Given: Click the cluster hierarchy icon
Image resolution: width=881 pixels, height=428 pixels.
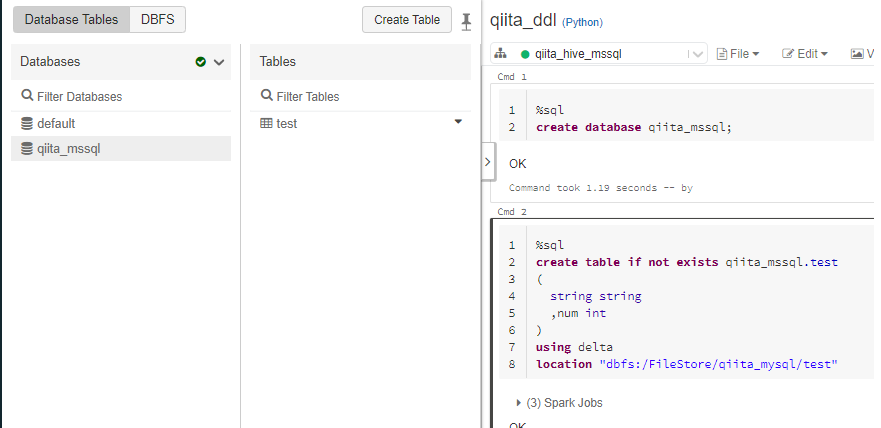Looking at the screenshot, I should 501,54.
